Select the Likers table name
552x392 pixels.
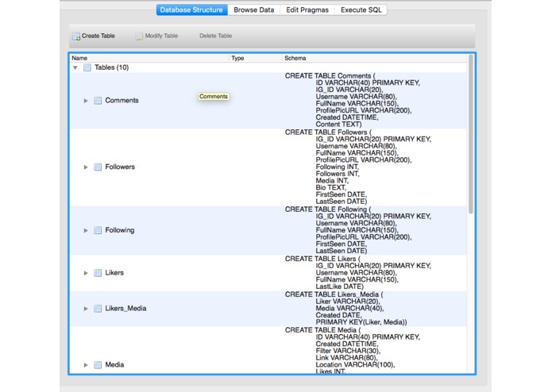pyautogui.click(x=114, y=273)
